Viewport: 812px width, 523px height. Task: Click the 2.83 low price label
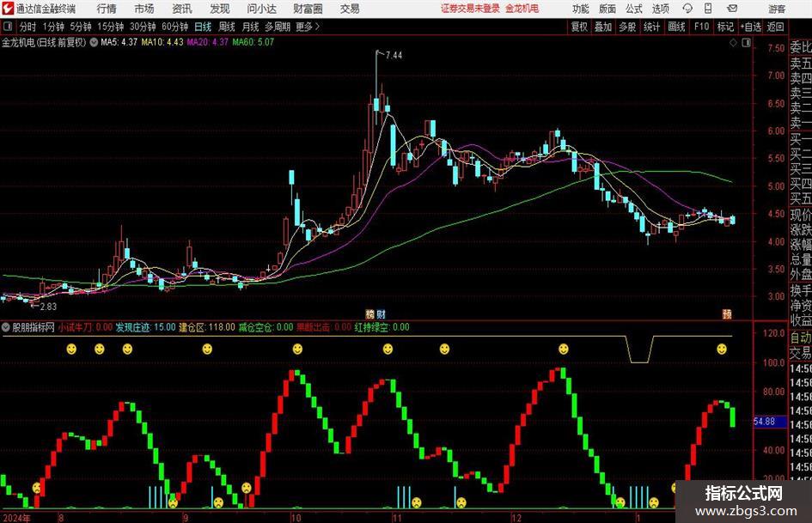[48, 307]
